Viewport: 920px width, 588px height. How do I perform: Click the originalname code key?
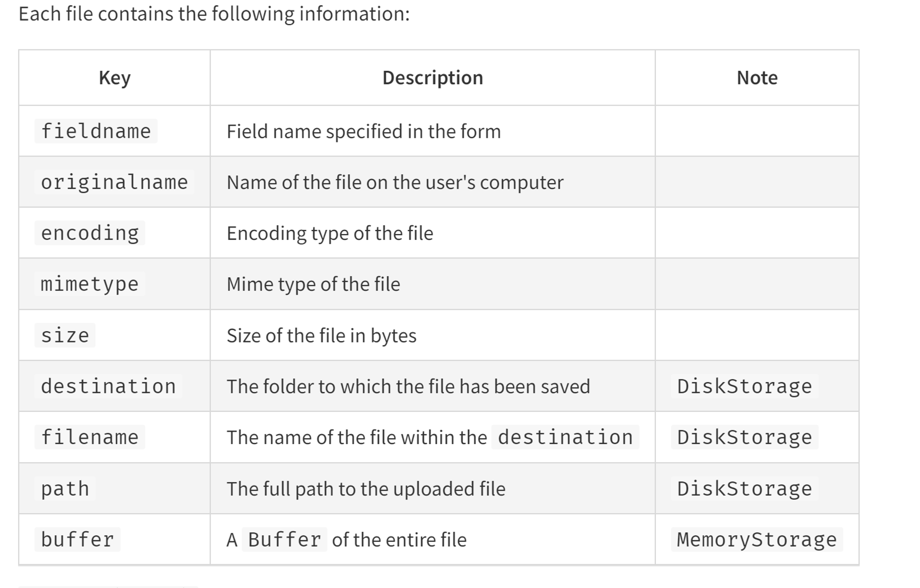(x=114, y=182)
